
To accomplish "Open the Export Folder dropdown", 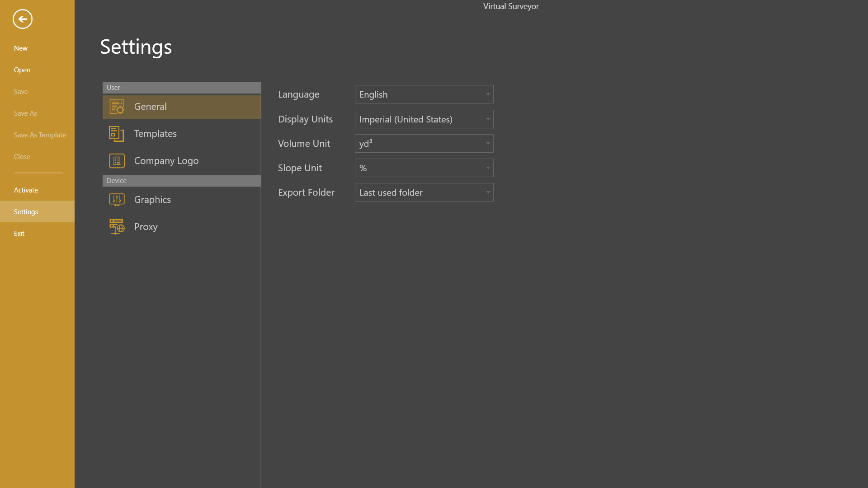I will (x=424, y=192).
